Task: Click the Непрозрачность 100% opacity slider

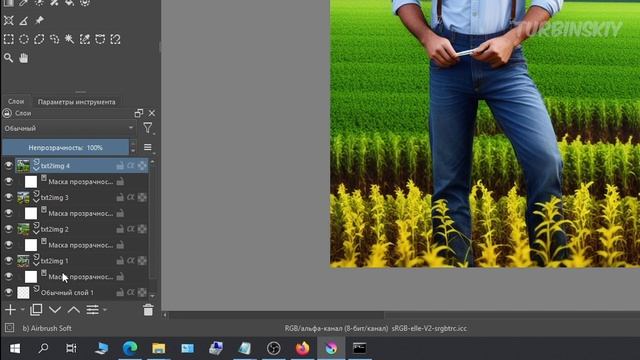Action: point(65,147)
